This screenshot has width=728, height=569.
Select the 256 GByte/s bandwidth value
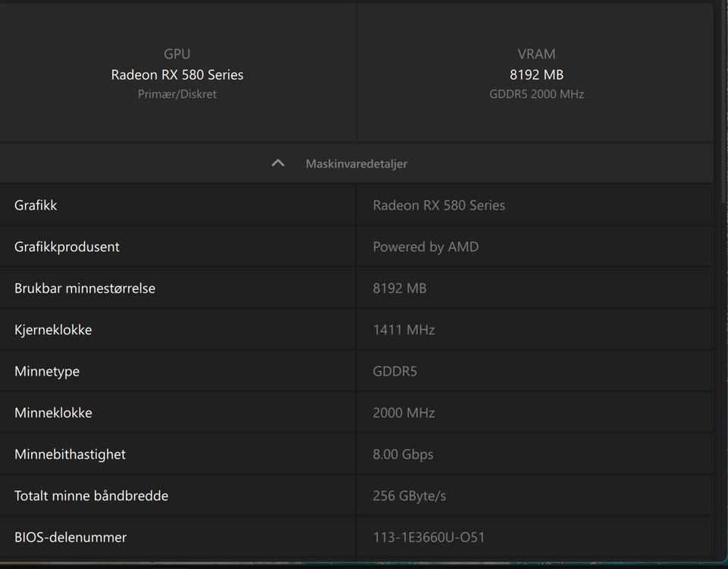pyautogui.click(x=409, y=496)
